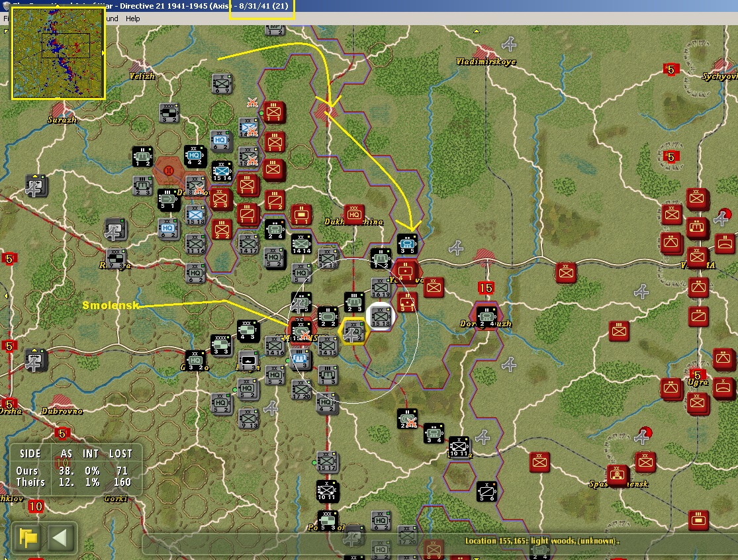This screenshot has width=738, height=560.
Task: Select the red XXX HQ unit at Dukhovshchina
Action: [x=354, y=215]
